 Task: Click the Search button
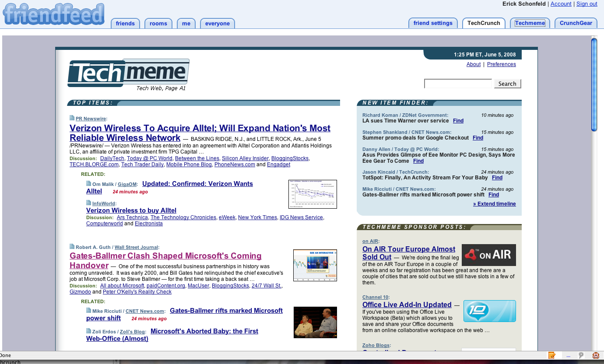[x=507, y=84]
